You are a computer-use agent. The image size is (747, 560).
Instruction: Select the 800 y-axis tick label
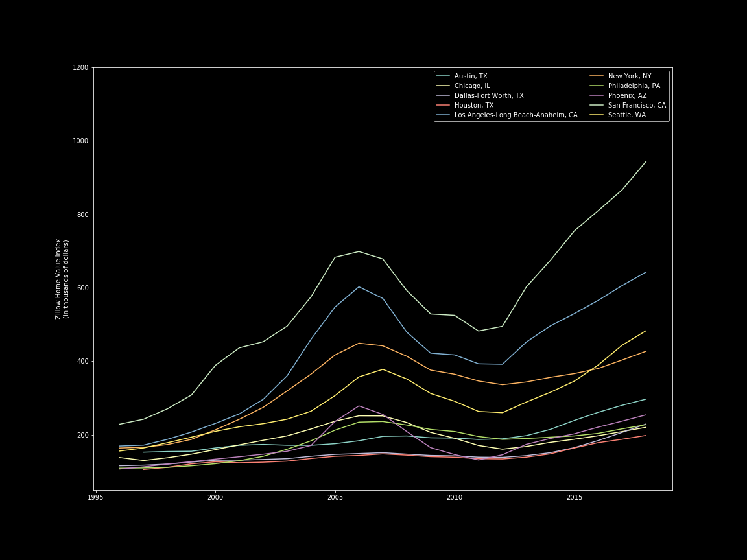(x=82, y=215)
